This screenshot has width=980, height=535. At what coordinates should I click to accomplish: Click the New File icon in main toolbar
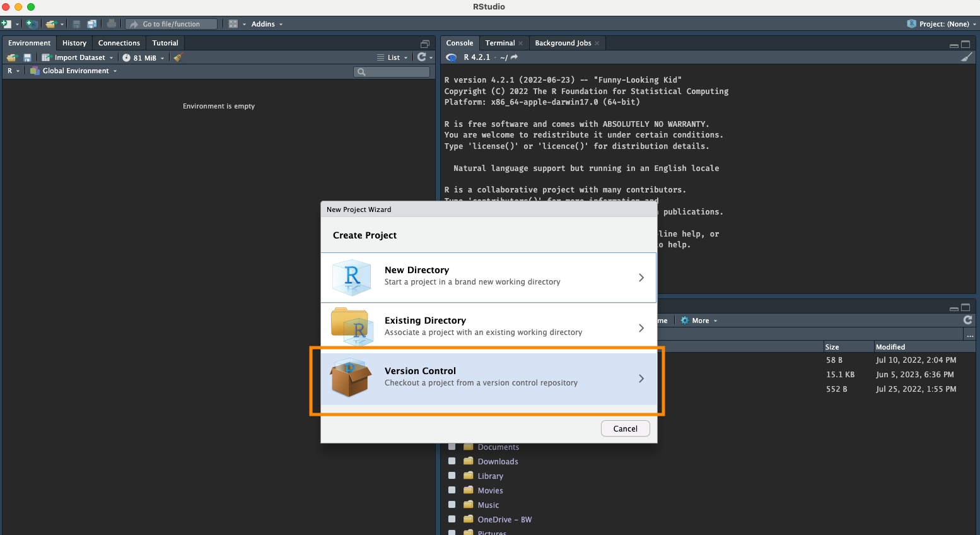(x=7, y=24)
